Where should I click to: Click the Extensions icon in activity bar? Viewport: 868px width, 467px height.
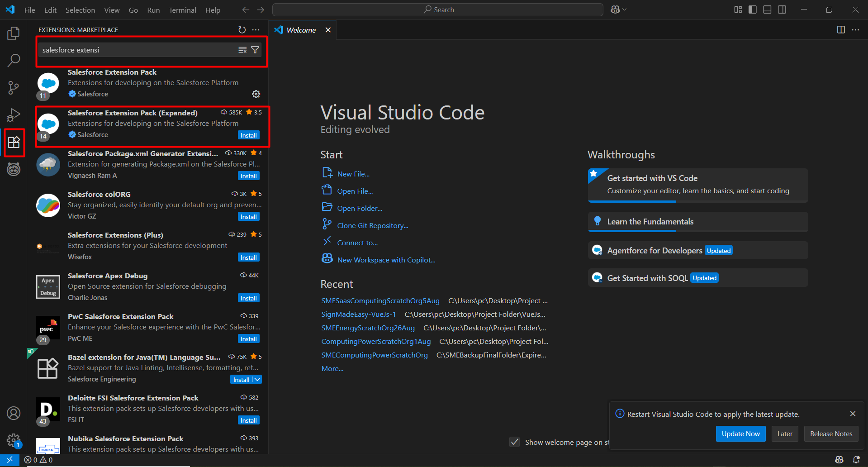click(x=14, y=143)
